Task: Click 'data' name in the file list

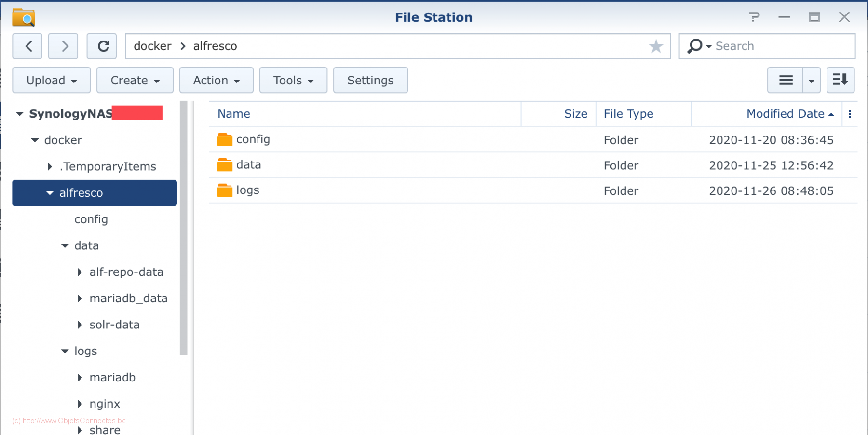Action: click(249, 165)
